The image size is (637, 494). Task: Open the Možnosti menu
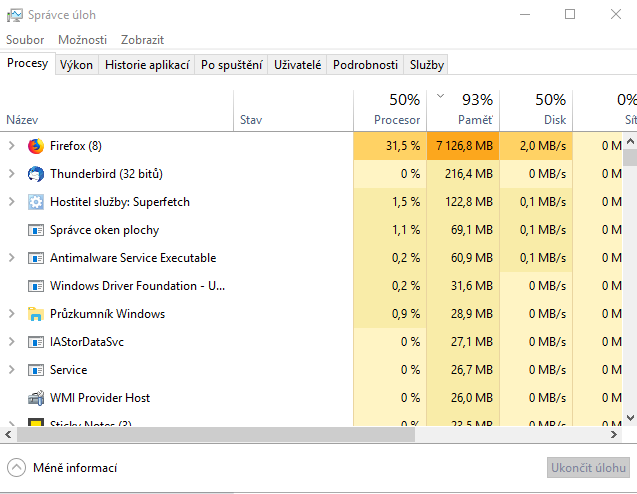click(82, 40)
